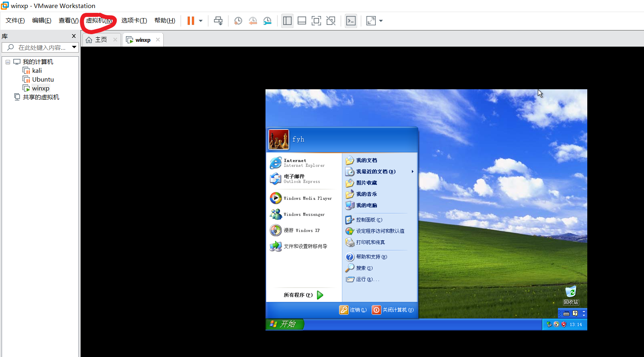Screen dimensions: 644x357
Task: Open the stretch display options arrow
Action: (381, 21)
